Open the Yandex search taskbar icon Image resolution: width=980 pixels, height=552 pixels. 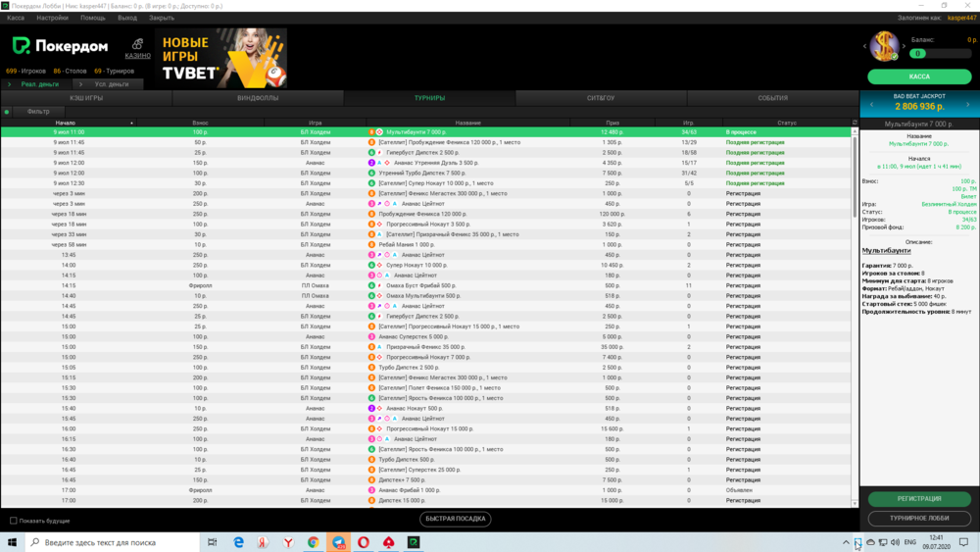click(263, 542)
